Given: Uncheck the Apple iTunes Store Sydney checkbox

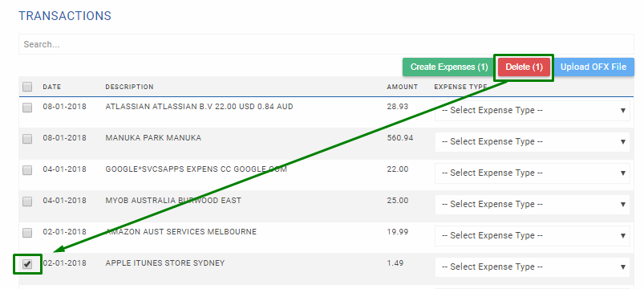Looking at the screenshot, I should coord(27,264).
